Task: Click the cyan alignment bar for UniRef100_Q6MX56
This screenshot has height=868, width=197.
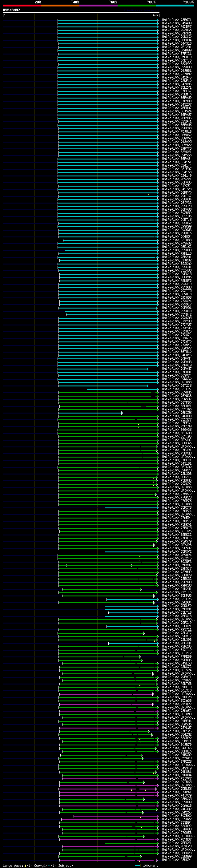Action: 90,413
